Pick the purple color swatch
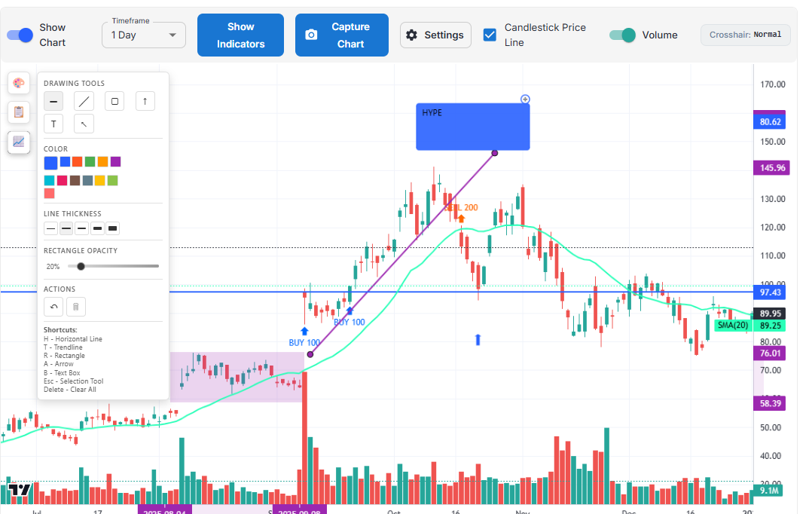This screenshot has height=514, width=812. point(115,161)
